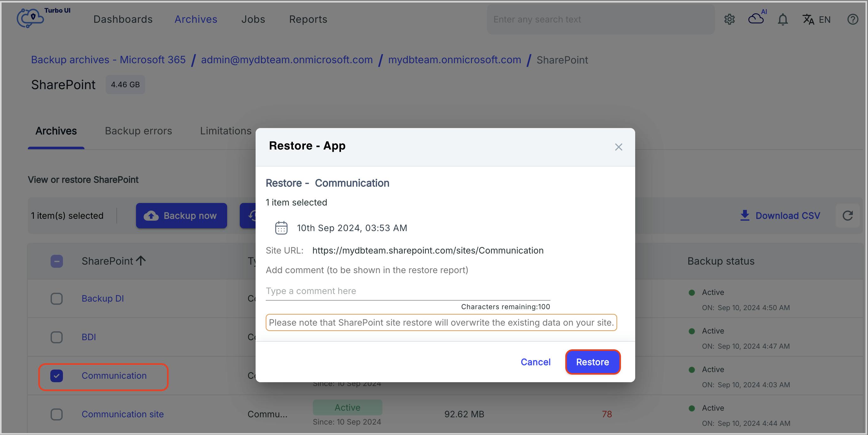Check the Backup DI row checkbox
The image size is (868, 435).
pyautogui.click(x=57, y=299)
